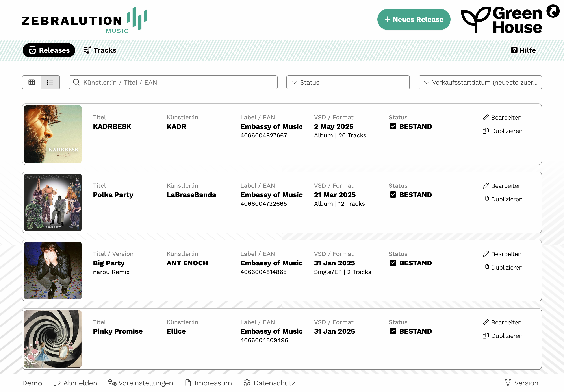Click the Neues Release button
The height and width of the screenshot is (392, 564).
(x=414, y=19)
